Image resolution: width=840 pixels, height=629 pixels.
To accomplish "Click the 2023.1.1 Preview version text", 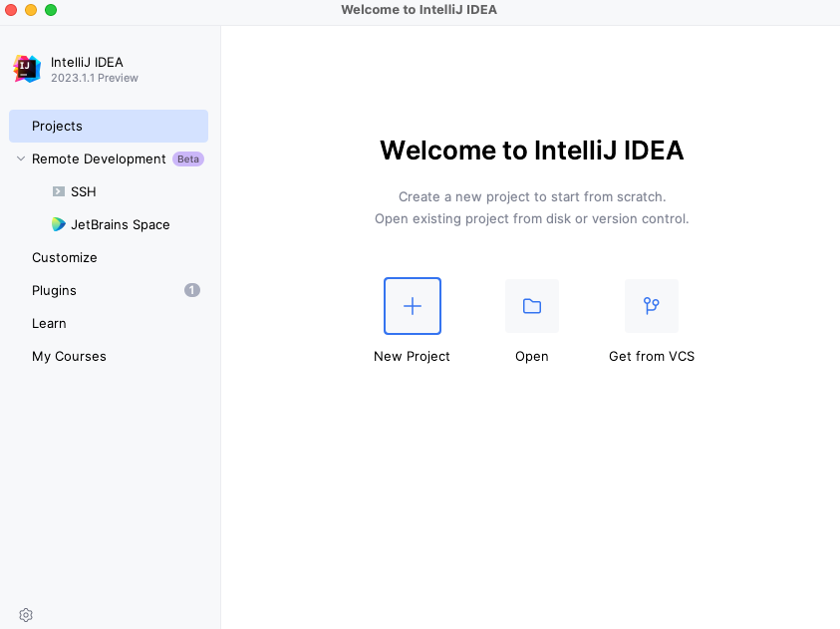I will click(95, 78).
